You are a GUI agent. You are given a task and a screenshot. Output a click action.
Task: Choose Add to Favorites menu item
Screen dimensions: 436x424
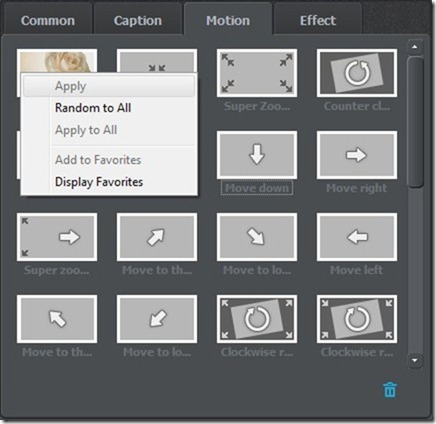point(109,160)
